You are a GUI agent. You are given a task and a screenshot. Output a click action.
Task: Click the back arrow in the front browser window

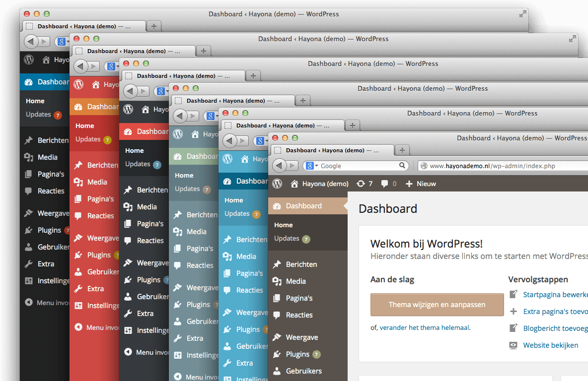[280, 165]
